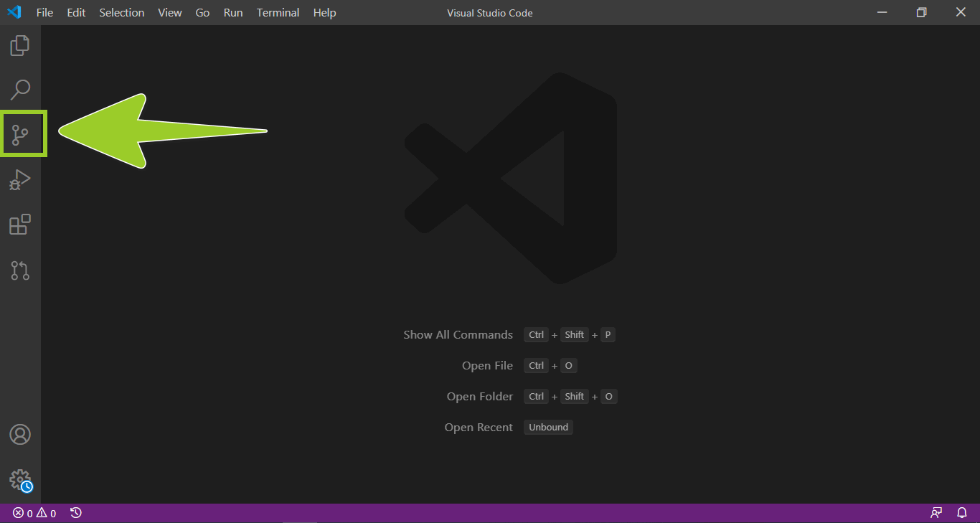The image size is (980, 523).
Task: Open the Selection menu
Action: [122, 13]
